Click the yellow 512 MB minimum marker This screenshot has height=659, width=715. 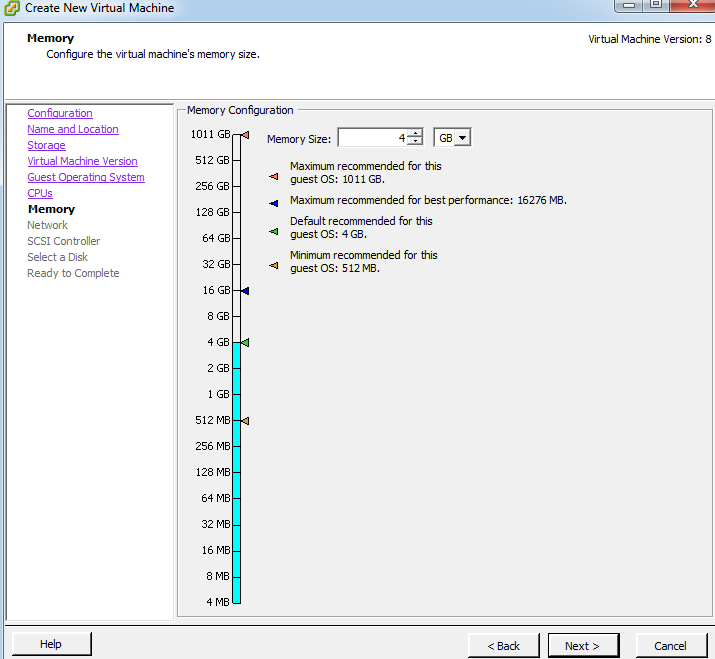(245, 421)
